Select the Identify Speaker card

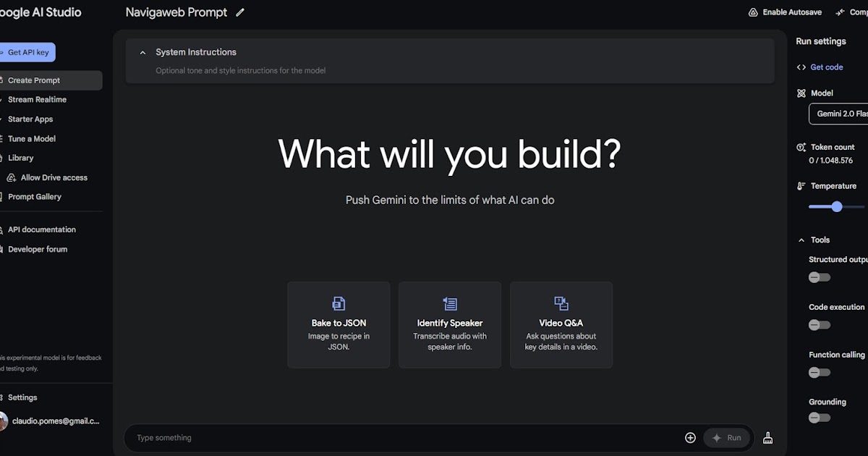[x=450, y=325]
